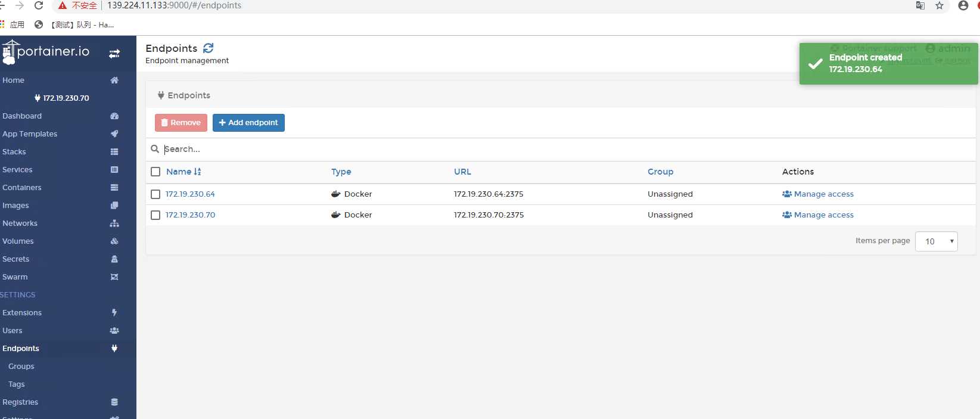
Task: Click the Registries database icon
Action: (x=114, y=402)
